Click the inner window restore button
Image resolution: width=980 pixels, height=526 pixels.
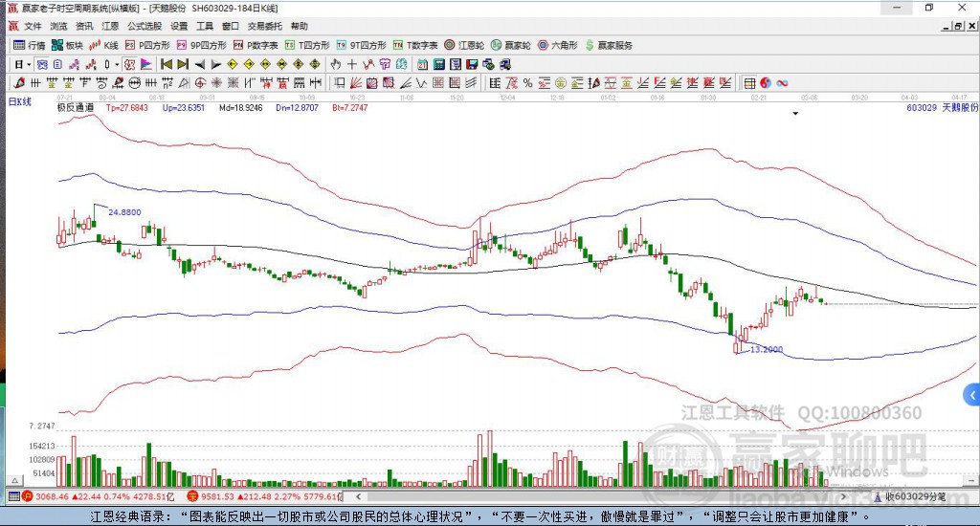point(958,26)
